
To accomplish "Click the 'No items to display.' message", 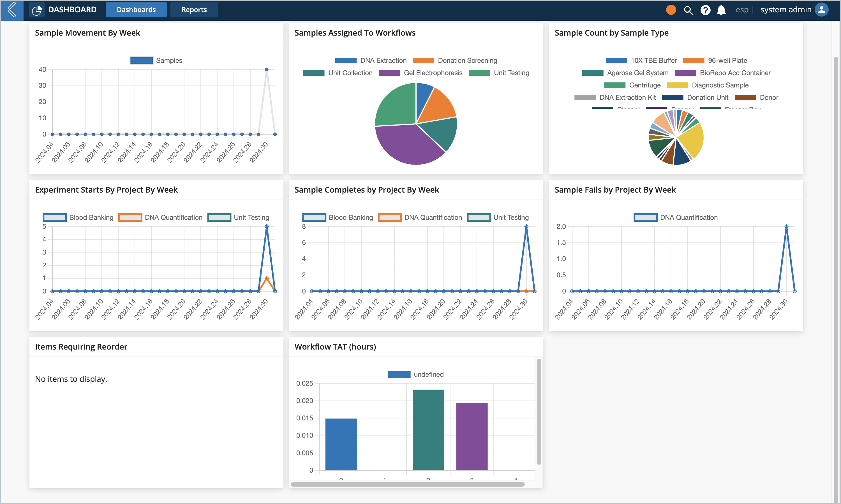I will coord(71,379).
